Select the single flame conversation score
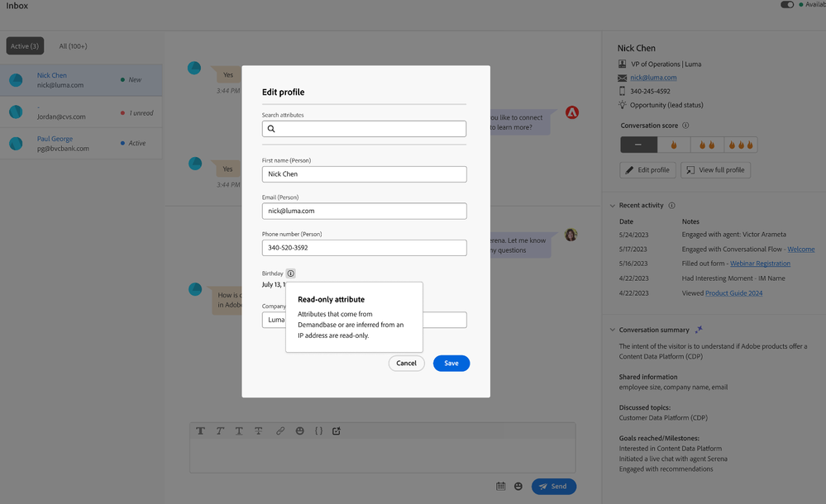 pyautogui.click(x=674, y=145)
